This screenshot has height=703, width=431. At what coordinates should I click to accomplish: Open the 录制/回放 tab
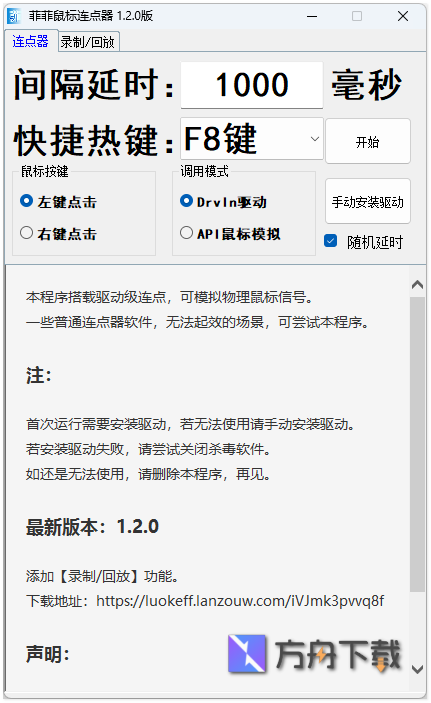click(88, 42)
